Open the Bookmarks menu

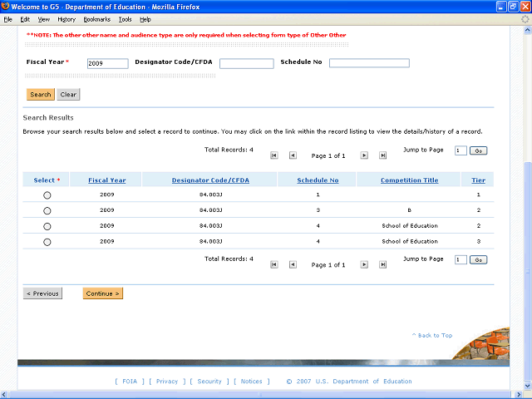[97, 19]
